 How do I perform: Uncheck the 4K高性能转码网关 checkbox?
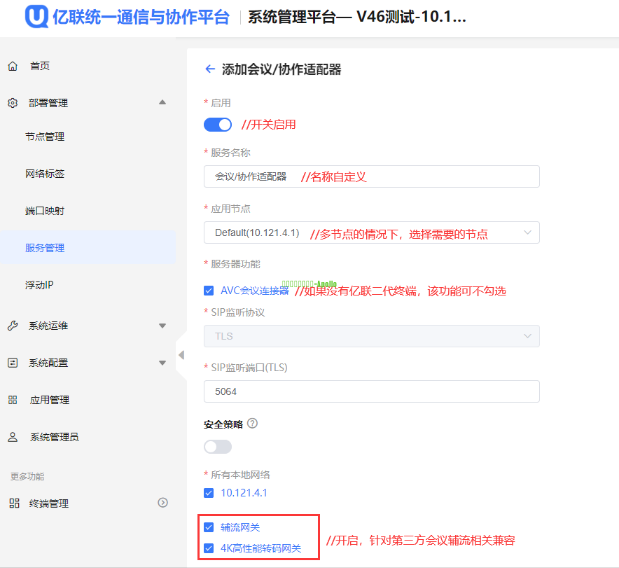[x=209, y=548]
